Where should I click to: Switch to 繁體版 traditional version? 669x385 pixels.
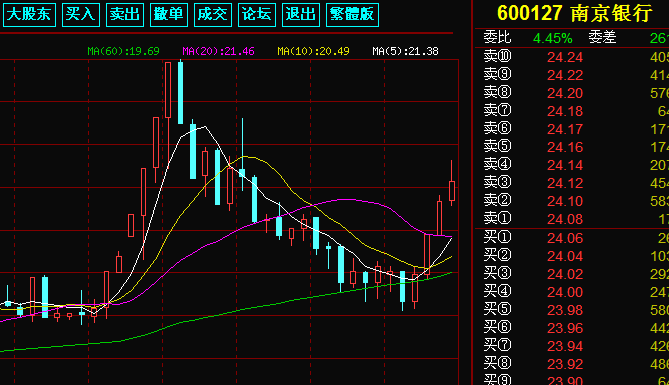point(352,15)
